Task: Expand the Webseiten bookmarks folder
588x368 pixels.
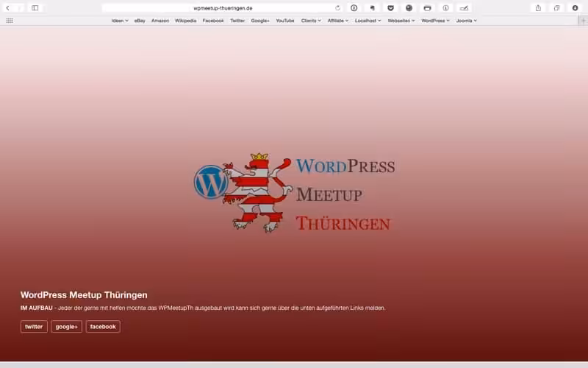Action: [401, 21]
